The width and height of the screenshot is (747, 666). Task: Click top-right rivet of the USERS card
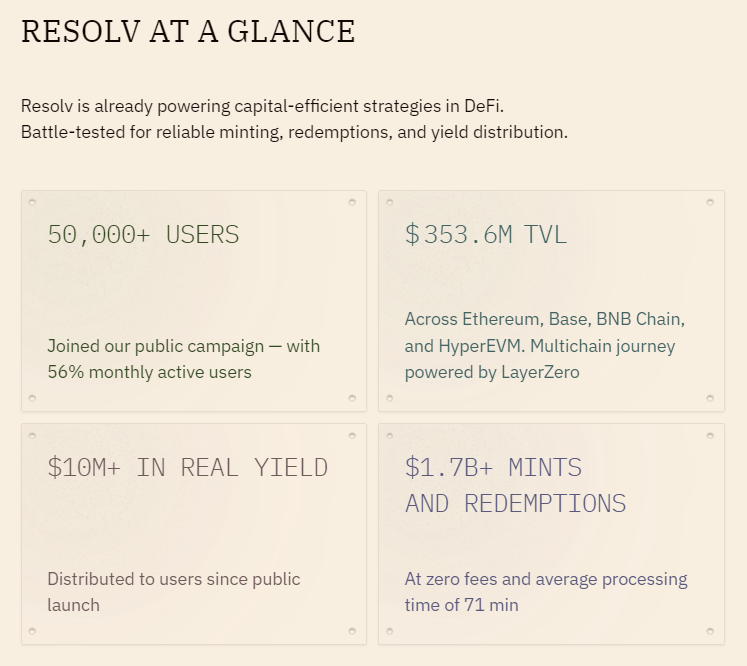click(352, 202)
